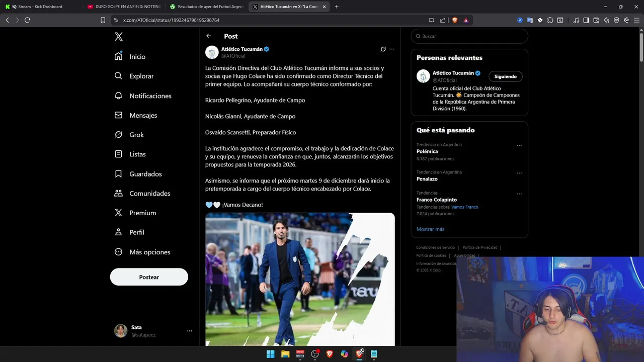Open Notificaciones in the sidebar

143,96
